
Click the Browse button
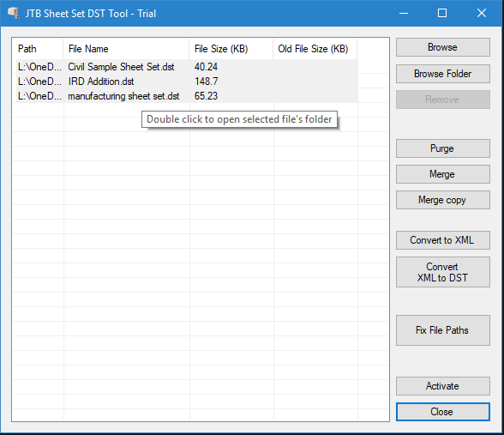[442, 47]
